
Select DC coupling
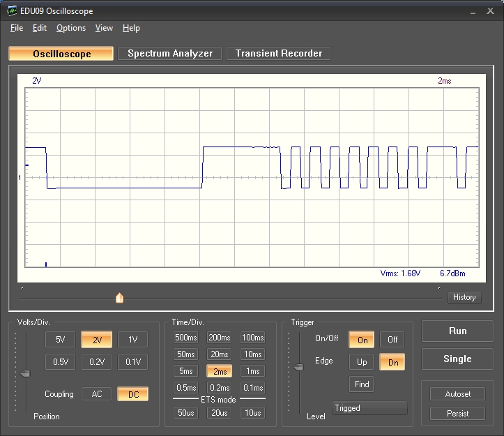coord(132,394)
